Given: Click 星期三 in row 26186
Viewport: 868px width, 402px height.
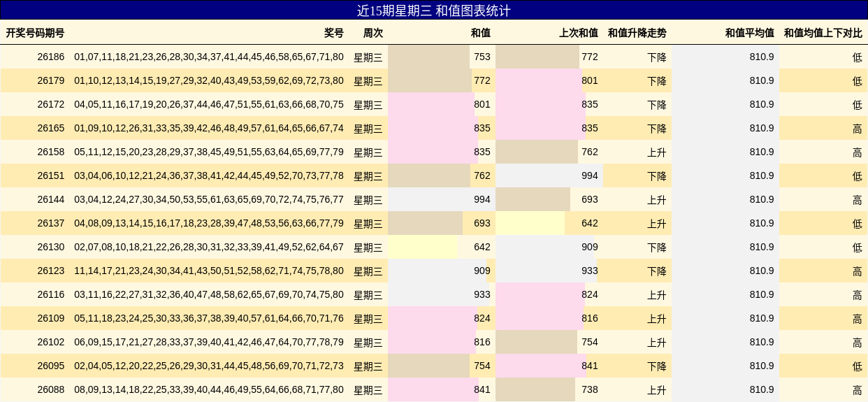Looking at the screenshot, I should click(x=368, y=57).
